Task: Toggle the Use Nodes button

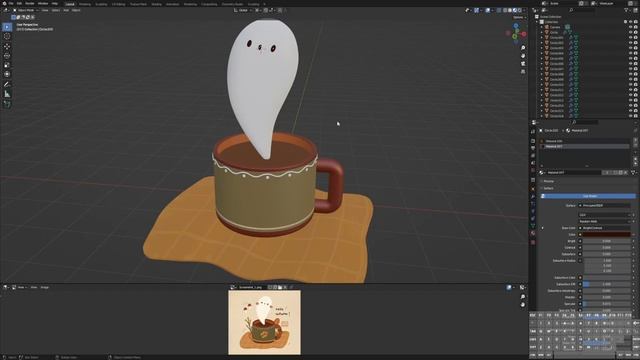Action: 589,196
